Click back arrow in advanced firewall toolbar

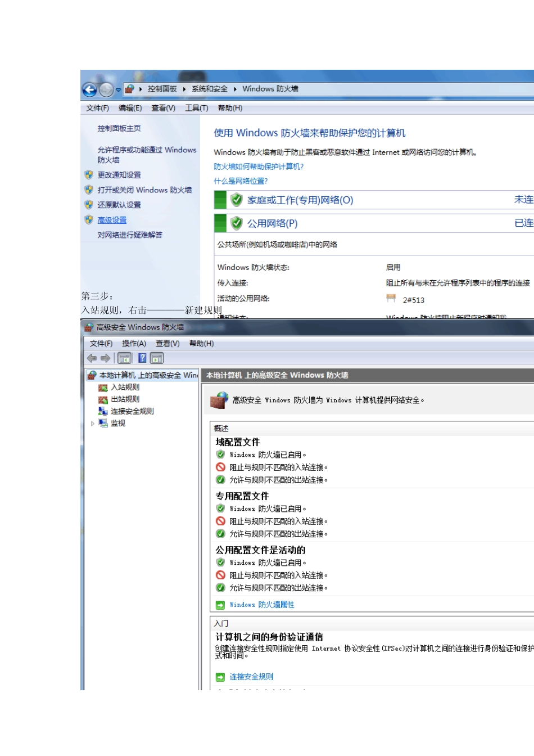pyautogui.click(x=92, y=358)
